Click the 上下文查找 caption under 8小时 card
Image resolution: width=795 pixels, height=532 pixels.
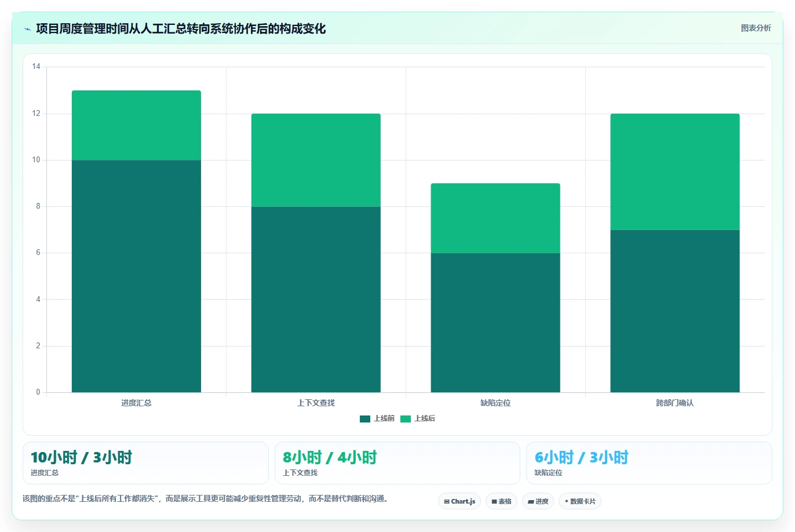coord(300,473)
